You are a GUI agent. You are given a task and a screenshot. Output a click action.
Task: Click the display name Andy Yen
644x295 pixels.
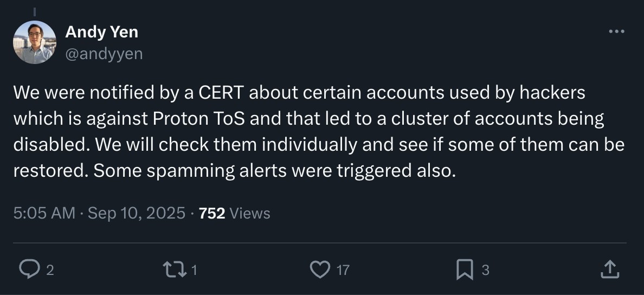tap(101, 32)
